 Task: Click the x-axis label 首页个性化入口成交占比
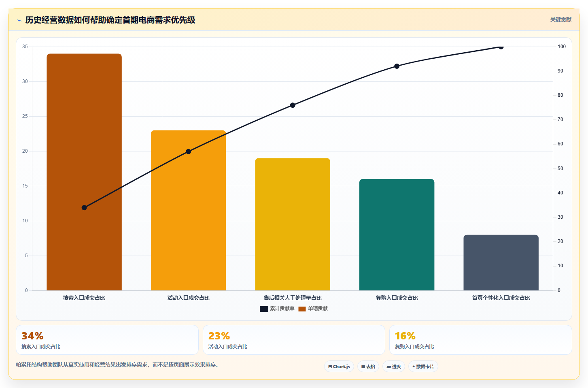pos(501,298)
